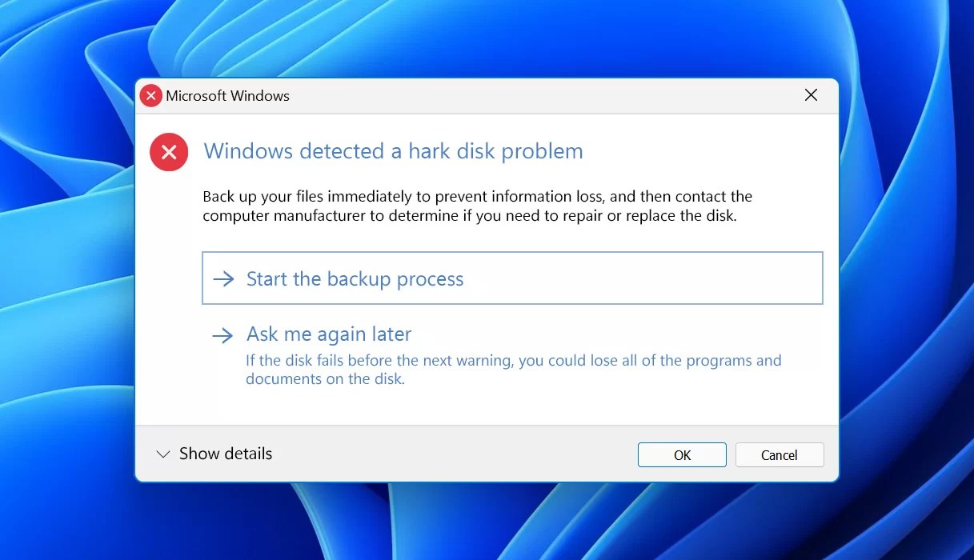This screenshot has height=560, width=974.
Task: Click the red X icon in the title bar
Action: click(x=150, y=95)
